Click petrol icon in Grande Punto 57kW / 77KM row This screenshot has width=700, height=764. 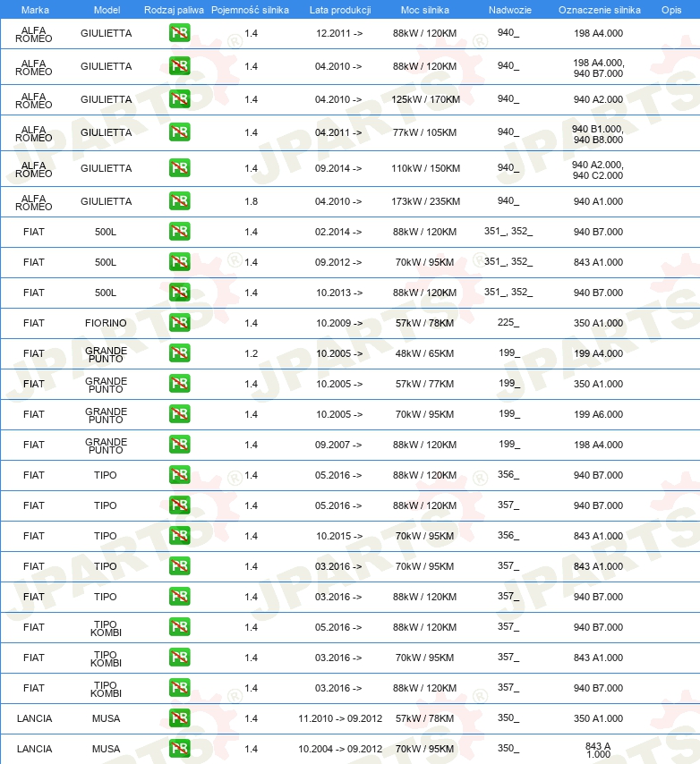[179, 384]
